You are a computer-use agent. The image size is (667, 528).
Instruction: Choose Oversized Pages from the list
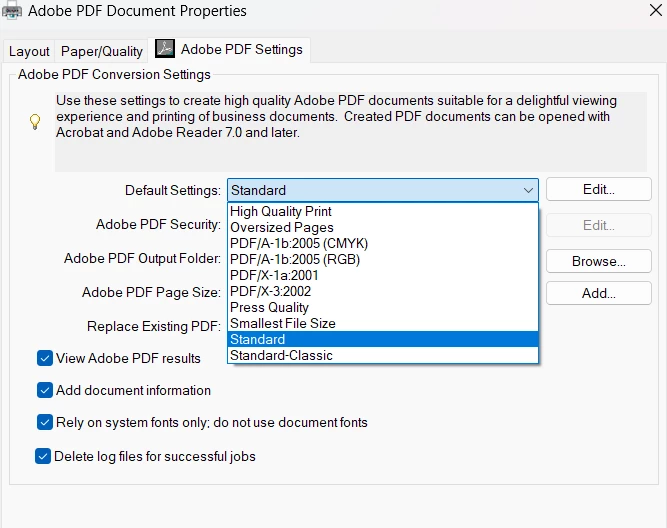coord(383,228)
